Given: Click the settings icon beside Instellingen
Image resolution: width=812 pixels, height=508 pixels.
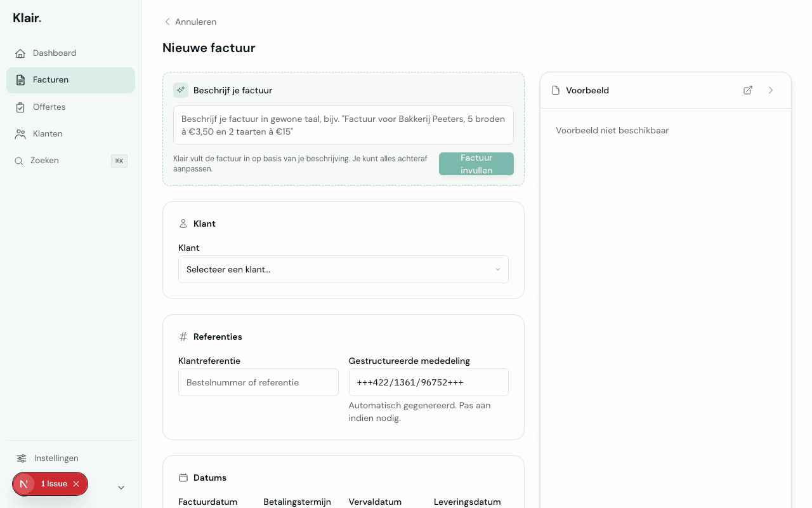Looking at the screenshot, I should point(20,458).
